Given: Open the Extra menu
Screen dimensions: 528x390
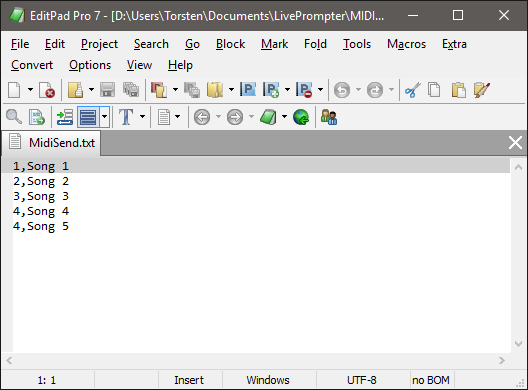Looking at the screenshot, I should [x=454, y=44].
